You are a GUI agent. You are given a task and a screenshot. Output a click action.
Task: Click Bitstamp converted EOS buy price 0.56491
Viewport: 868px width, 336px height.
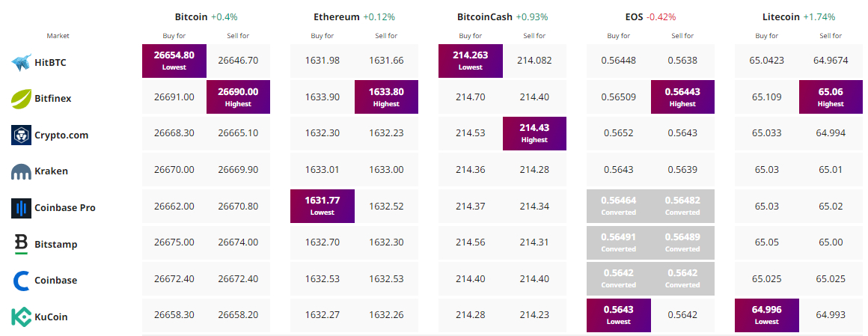(x=618, y=242)
